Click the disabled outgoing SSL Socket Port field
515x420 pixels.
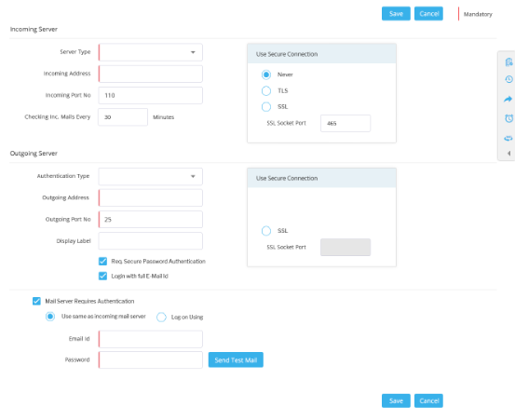[x=346, y=248]
